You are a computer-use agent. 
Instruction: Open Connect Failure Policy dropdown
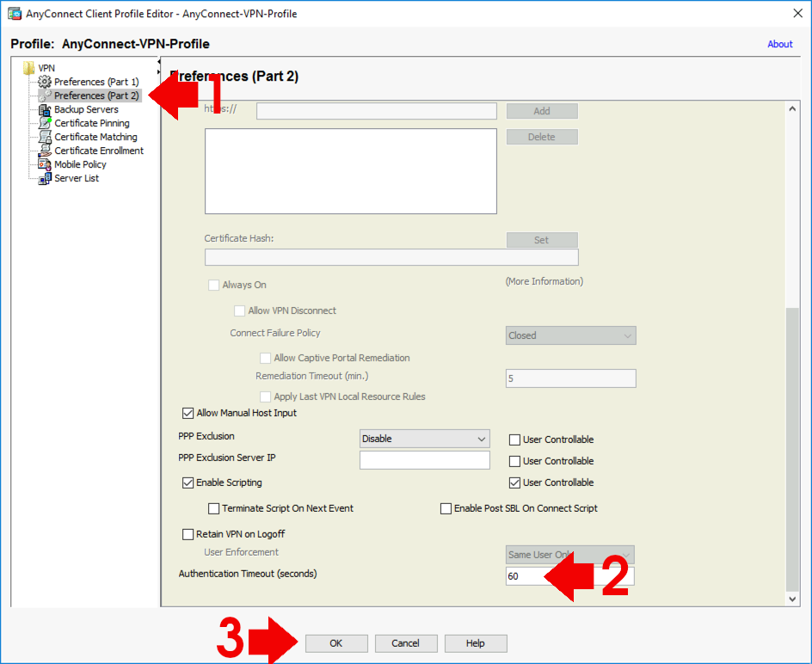(x=570, y=335)
